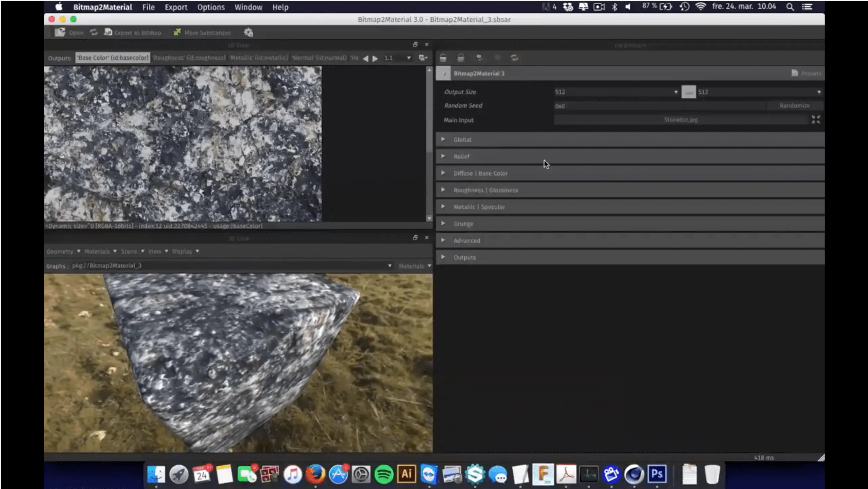
Task: Open Firefox from the Dock
Action: tap(315, 474)
